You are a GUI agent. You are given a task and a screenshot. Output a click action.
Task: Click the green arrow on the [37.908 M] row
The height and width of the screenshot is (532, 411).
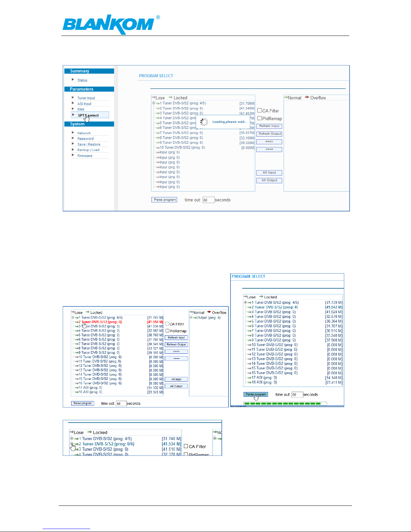249,340
